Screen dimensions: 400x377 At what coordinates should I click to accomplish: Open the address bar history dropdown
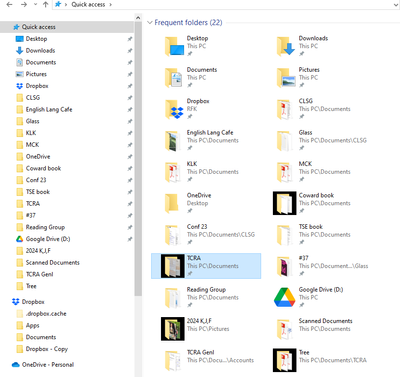[x=396, y=5]
